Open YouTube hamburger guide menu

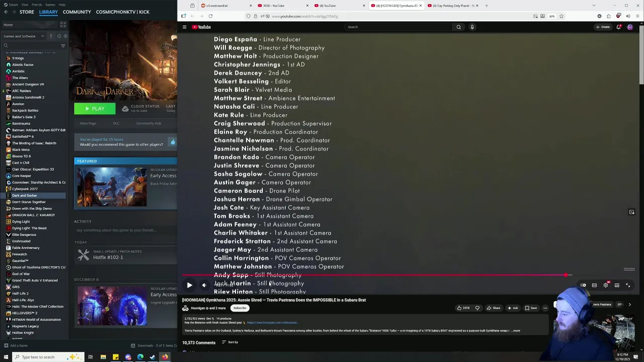point(185,27)
